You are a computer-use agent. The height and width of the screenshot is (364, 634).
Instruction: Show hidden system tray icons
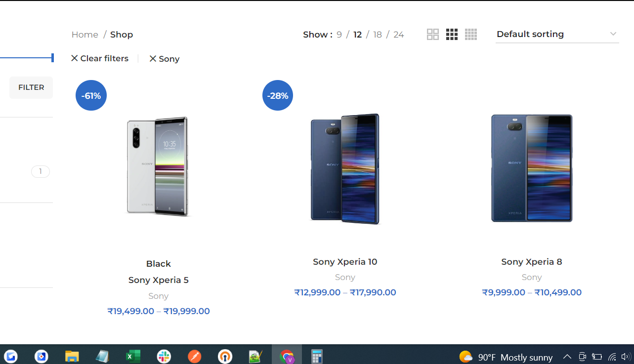(567, 357)
